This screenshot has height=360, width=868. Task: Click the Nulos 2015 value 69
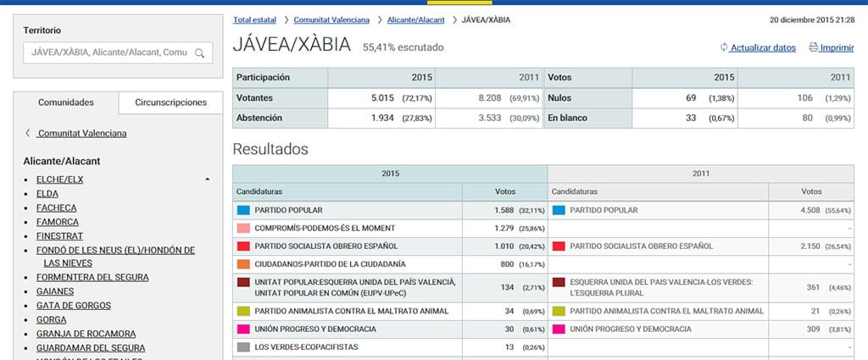tap(691, 98)
